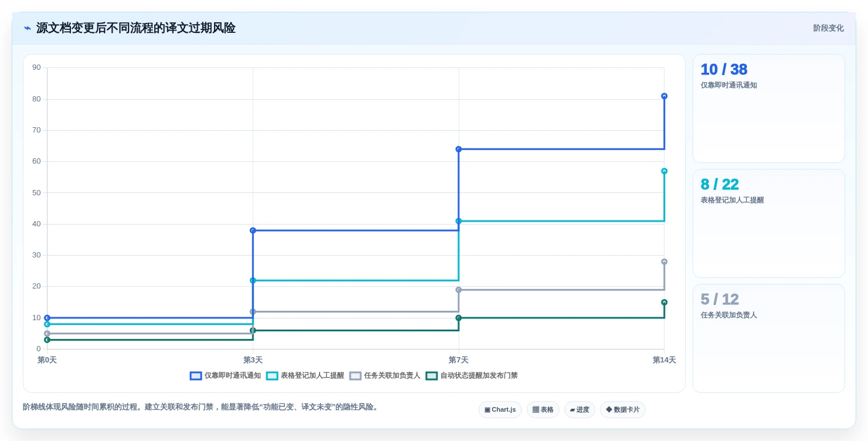This screenshot has width=868, height=441.
Task: Click the green data point at 第14天 (15)
Action: [x=664, y=303]
